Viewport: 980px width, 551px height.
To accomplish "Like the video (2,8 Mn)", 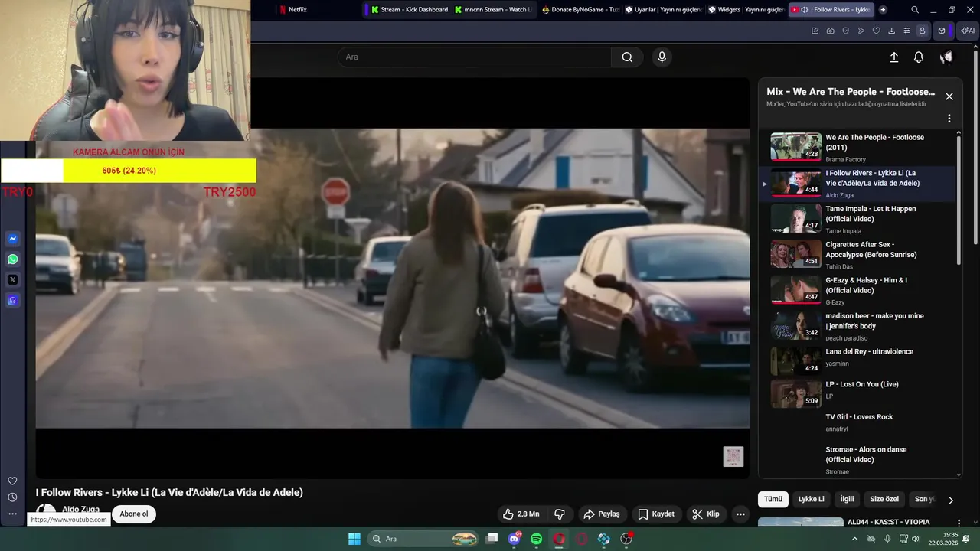I will tap(521, 514).
